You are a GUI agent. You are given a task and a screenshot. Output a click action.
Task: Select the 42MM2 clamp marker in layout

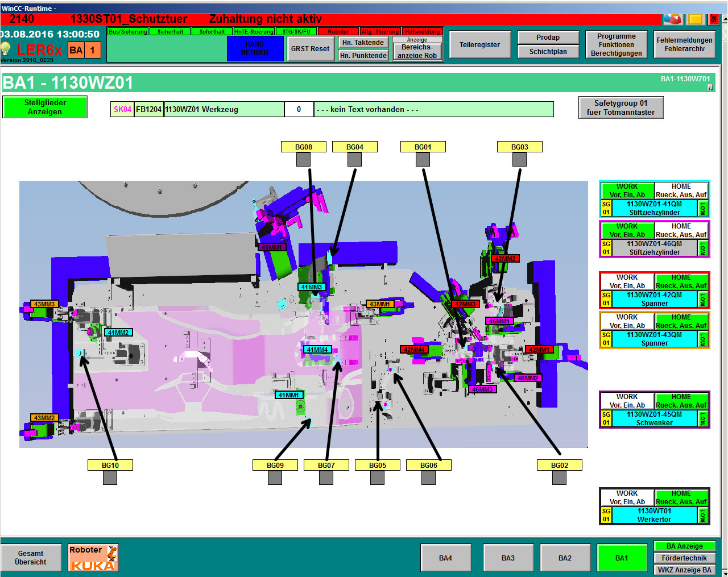pyautogui.click(x=505, y=259)
